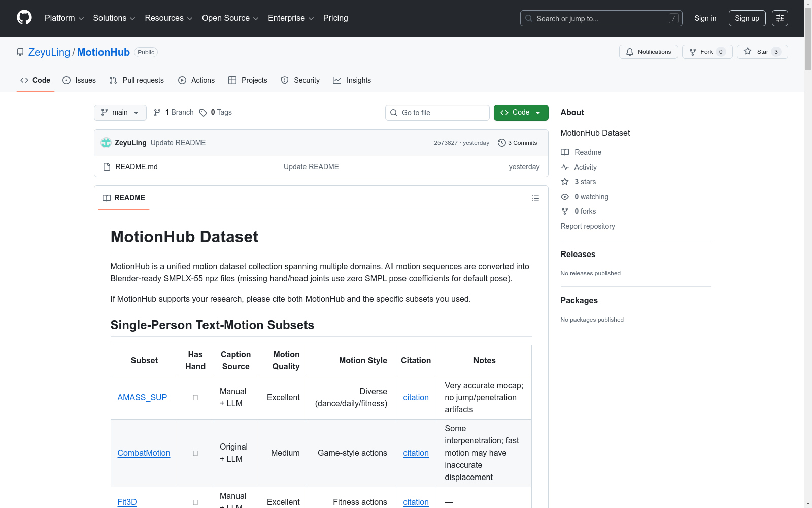The height and width of the screenshot is (508, 812).
Task: Click the page vertical scrollbar thumb
Action: click(808, 38)
